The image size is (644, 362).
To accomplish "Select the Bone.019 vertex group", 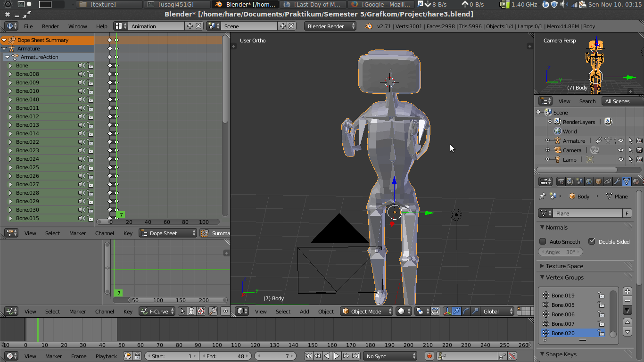I will 563,296.
